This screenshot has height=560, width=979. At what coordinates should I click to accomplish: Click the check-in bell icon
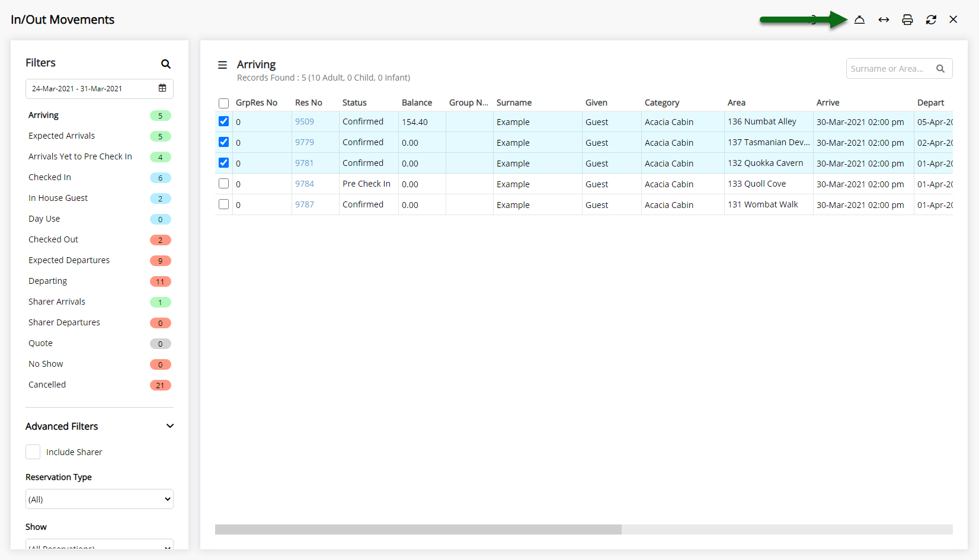[859, 20]
